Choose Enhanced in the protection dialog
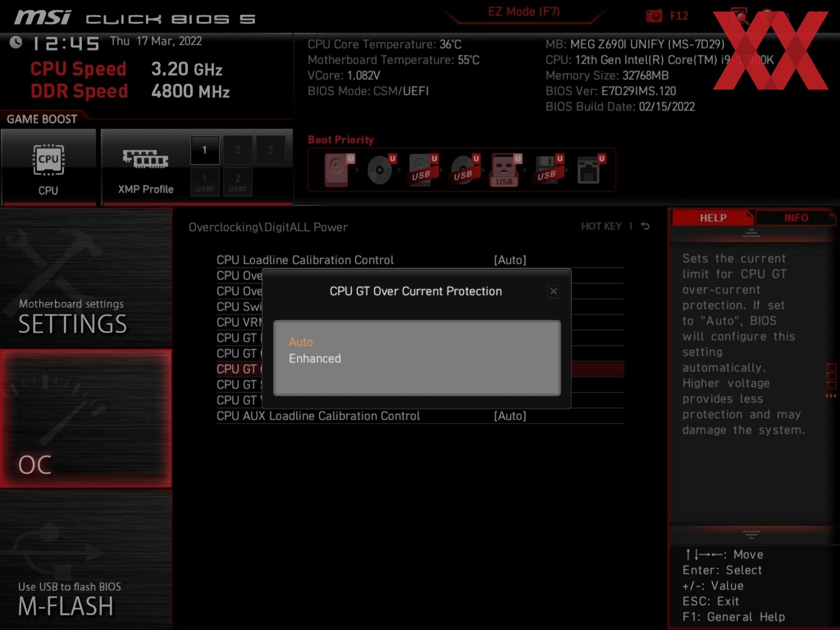 click(315, 359)
